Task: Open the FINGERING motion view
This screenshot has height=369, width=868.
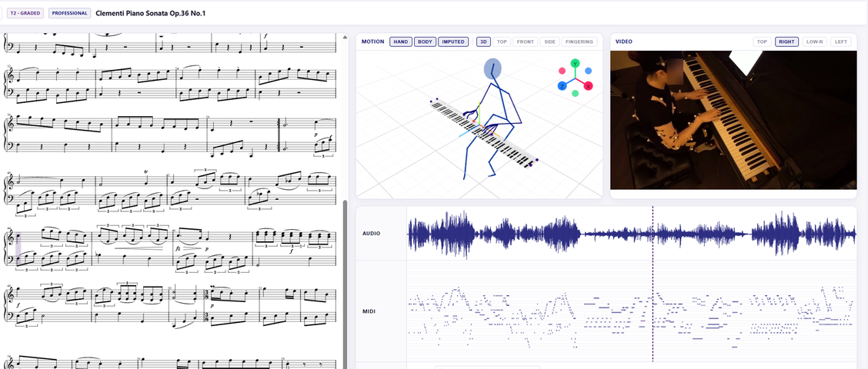Action: (x=579, y=42)
